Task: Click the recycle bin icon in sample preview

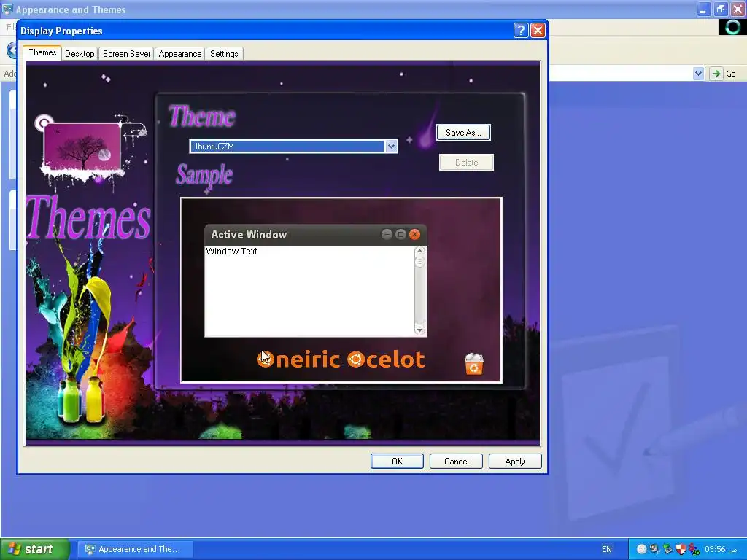Action: 474,365
